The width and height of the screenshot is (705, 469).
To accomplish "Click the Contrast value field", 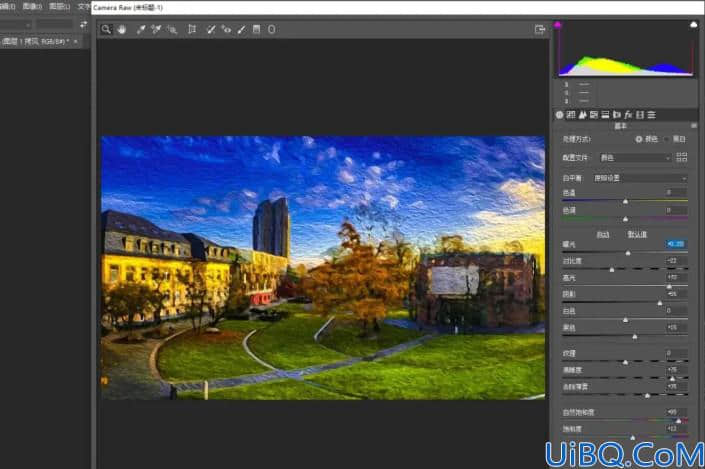I will click(676, 261).
